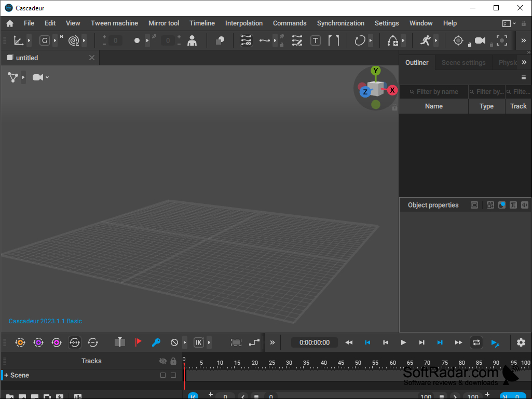532x399 pixels.
Task: Check the Scene track visibility checkbox
Action: coord(163,375)
